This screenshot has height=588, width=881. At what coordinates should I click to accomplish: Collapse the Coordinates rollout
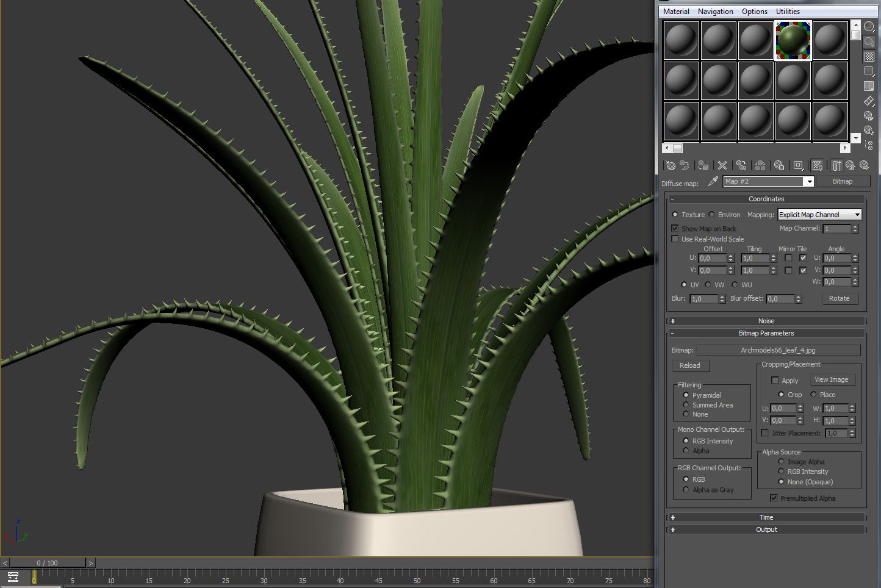pyautogui.click(x=766, y=199)
